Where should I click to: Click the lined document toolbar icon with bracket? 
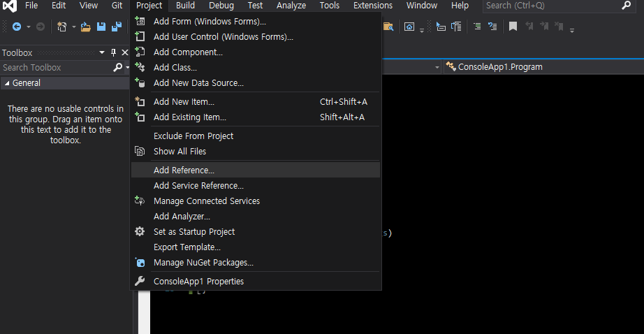(456, 27)
